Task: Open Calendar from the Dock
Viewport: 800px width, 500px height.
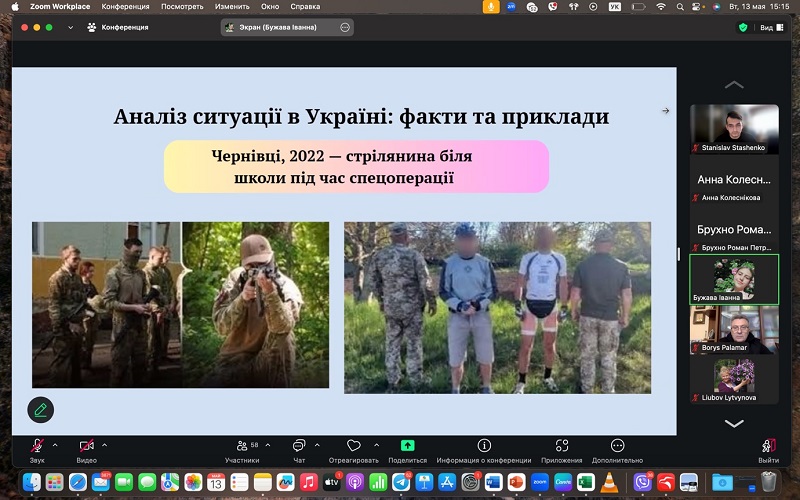Action: (216, 482)
